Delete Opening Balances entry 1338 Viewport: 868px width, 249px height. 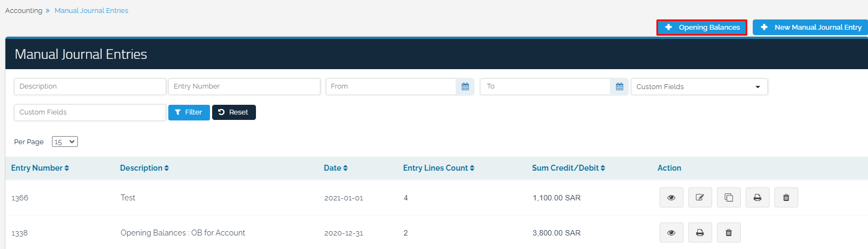point(728,233)
